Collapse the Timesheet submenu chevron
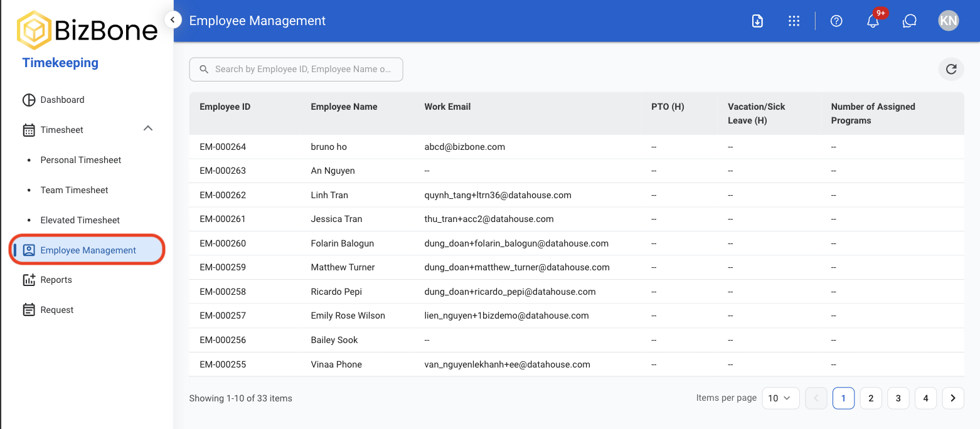This screenshot has width=980, height=429. tap(148, 129)
